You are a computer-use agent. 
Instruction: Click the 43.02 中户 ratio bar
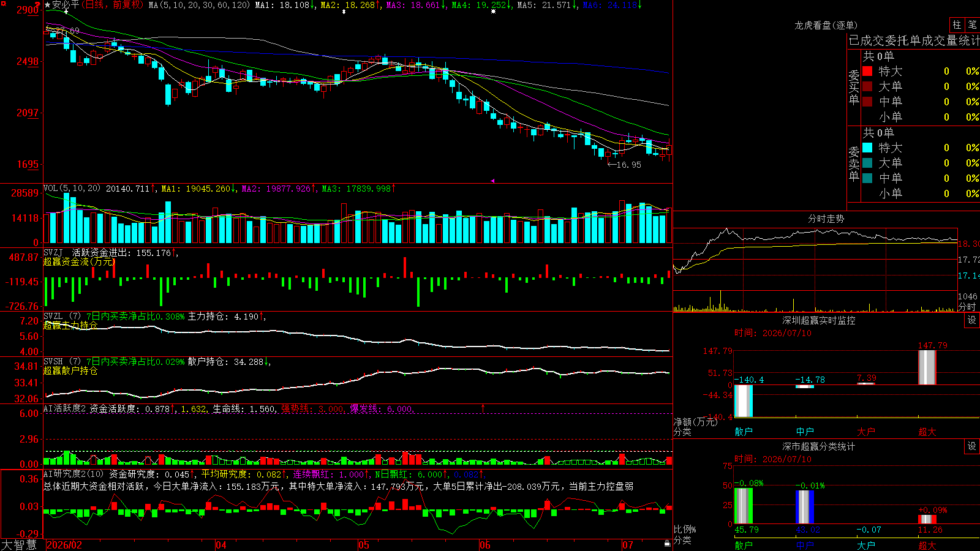(x=805, y=507)
